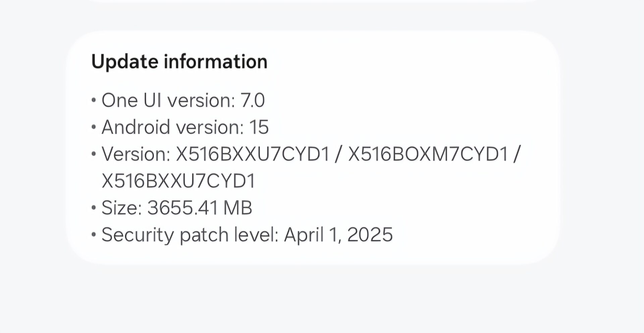Click the X516BXXU7CYD1 code on the wrapped line
The width and height of the screenshot is (644, 333).
click(178, 181)
